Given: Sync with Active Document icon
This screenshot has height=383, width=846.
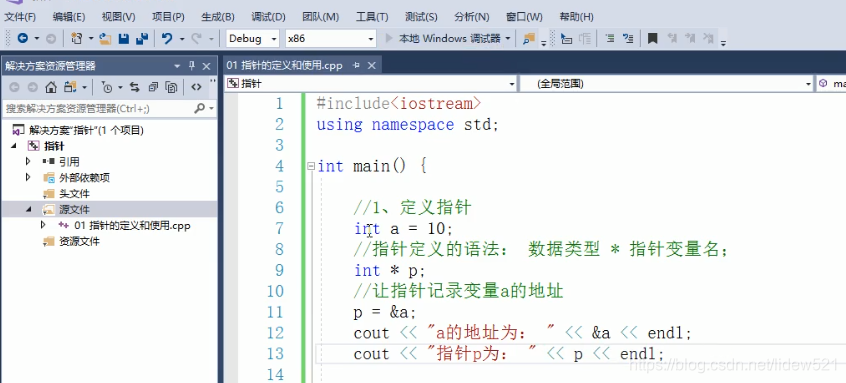Looking at the screenshot, I should click(135, 87).
